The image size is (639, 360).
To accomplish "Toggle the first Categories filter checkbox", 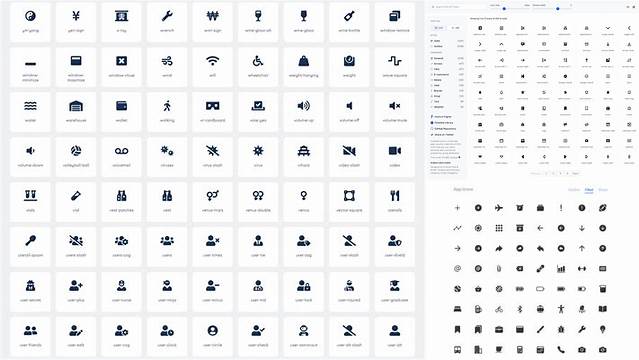I will coord(432,58).
